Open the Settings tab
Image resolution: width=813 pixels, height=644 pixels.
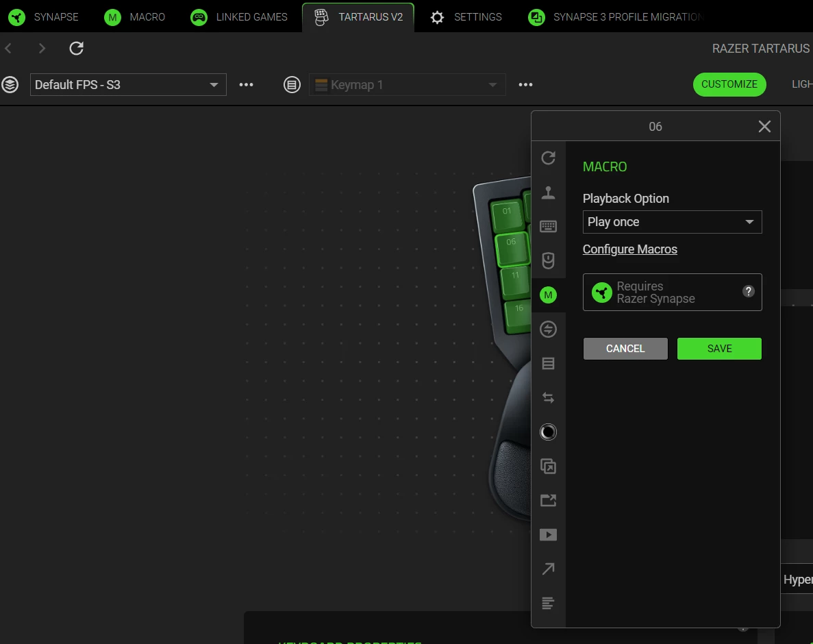[466, 17]
